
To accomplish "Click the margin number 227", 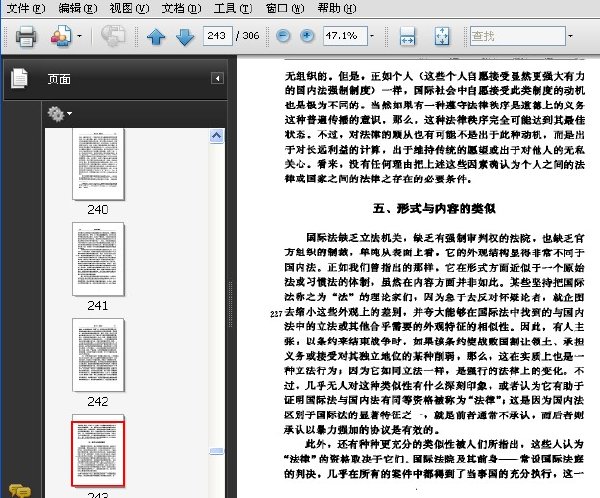I will pos(276,314).
